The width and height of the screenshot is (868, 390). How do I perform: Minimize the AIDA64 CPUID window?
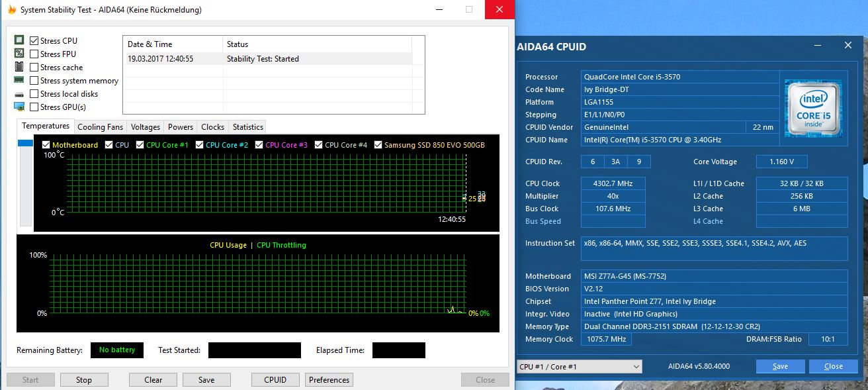pyautogui.click(x=819, y=46)
